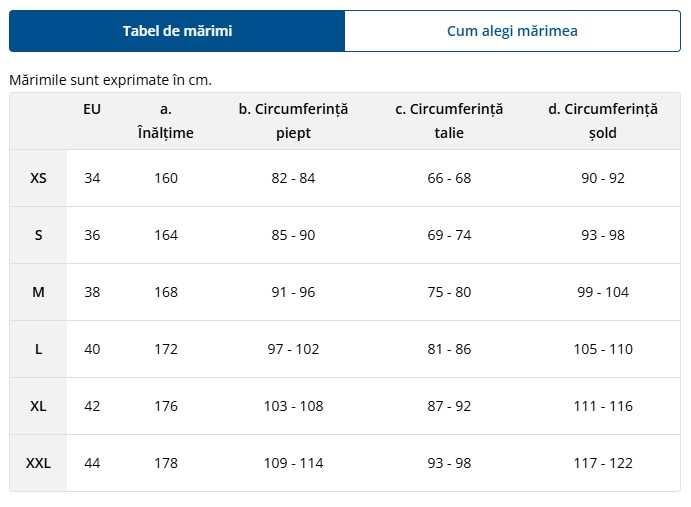Click the 168 height cell
This screenshot has height=507, width=691.
(166, 292)
